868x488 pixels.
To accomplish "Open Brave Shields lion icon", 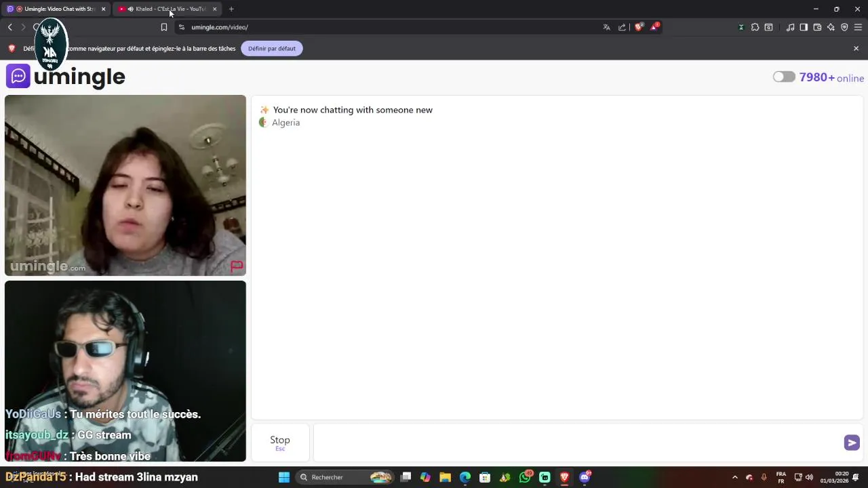I will coord(639,27).
